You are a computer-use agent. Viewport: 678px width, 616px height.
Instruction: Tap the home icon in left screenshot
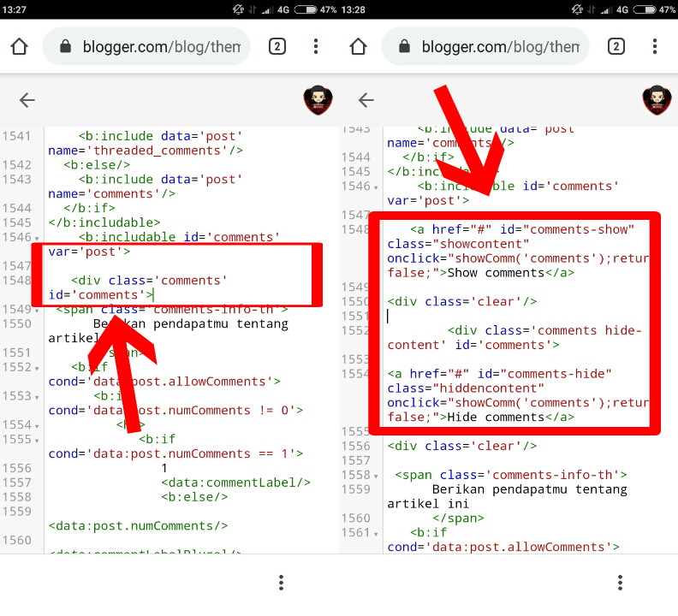[x=19, y=46]
